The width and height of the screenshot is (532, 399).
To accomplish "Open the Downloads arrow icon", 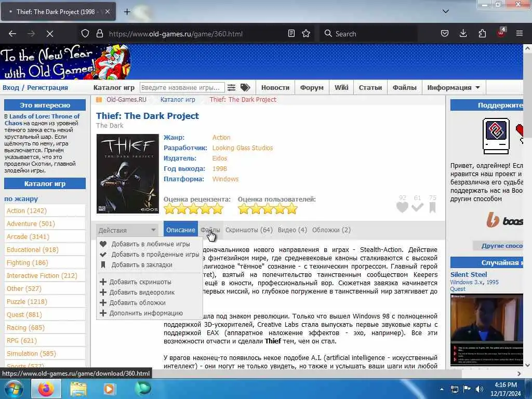I will (463, 34).
